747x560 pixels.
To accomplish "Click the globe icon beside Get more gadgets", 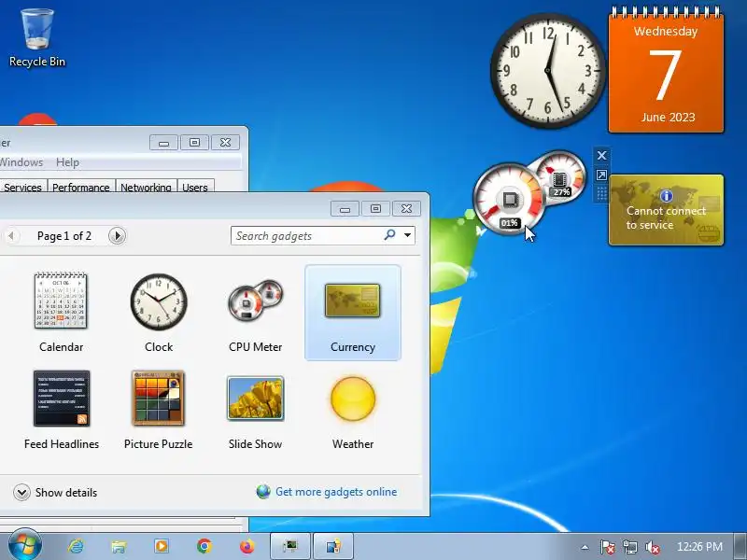I will [263, 492].
